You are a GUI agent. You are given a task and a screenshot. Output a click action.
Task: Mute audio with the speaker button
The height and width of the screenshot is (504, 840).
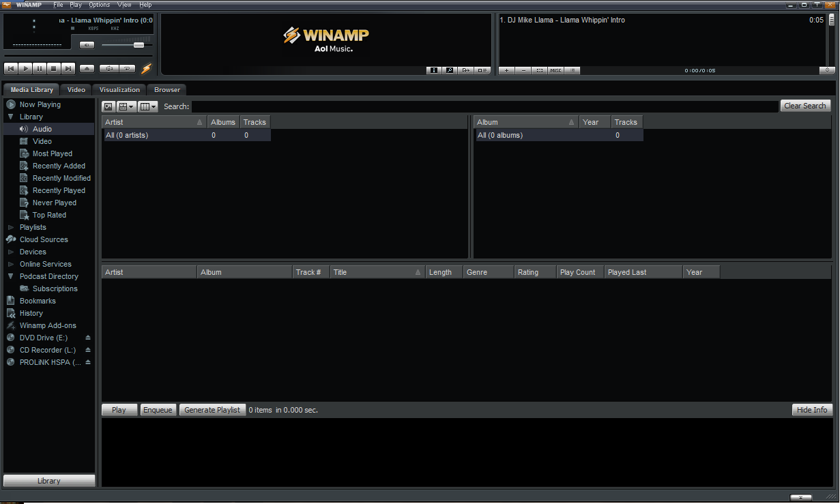coord(87,45)
